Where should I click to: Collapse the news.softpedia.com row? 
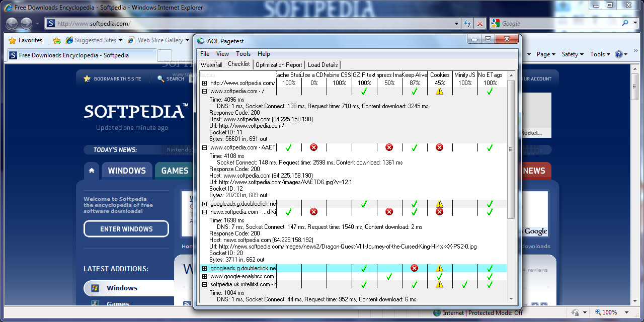pyautogui.click(x=205, y=212)
